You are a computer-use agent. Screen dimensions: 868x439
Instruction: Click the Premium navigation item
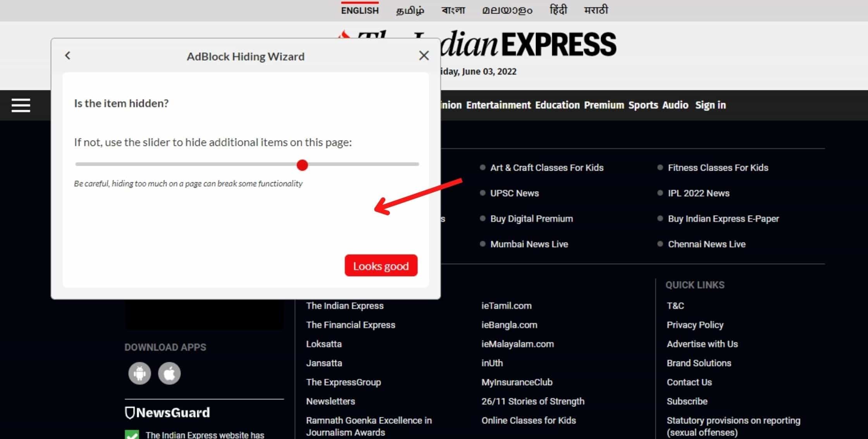tap(604, 105)
